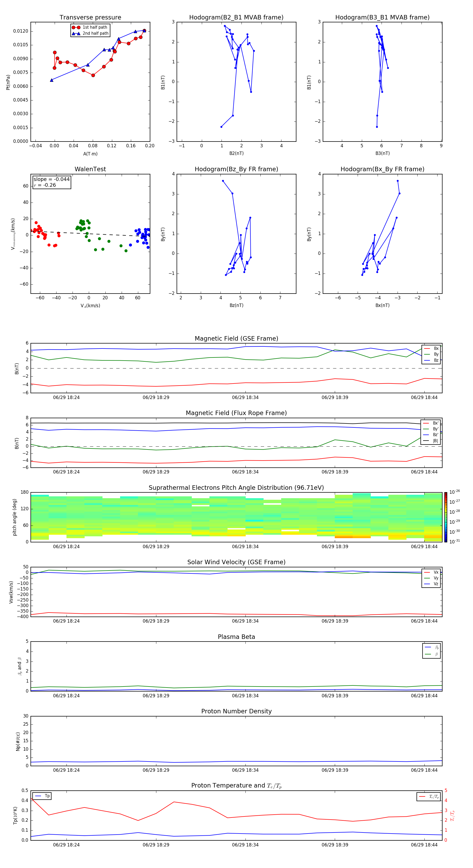Click the 'Vx' velocity legend entry
The height and width of the screenshot is (868, 473).
431,572
